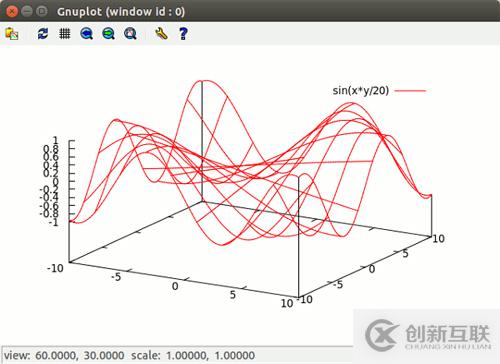Replot the graph with the refresh icon
The image size is (500, 364).
[43, 34]
